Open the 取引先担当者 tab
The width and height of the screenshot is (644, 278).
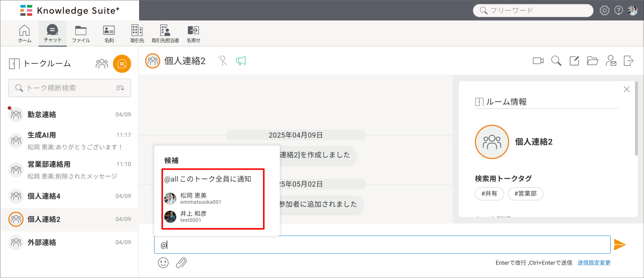[x=165, y=34]
